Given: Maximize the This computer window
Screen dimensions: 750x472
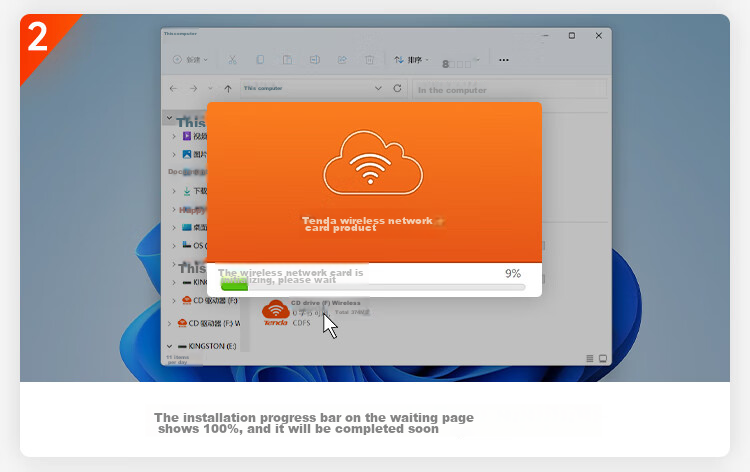Looking at the screenshot, I should click(x=572, y=36).
